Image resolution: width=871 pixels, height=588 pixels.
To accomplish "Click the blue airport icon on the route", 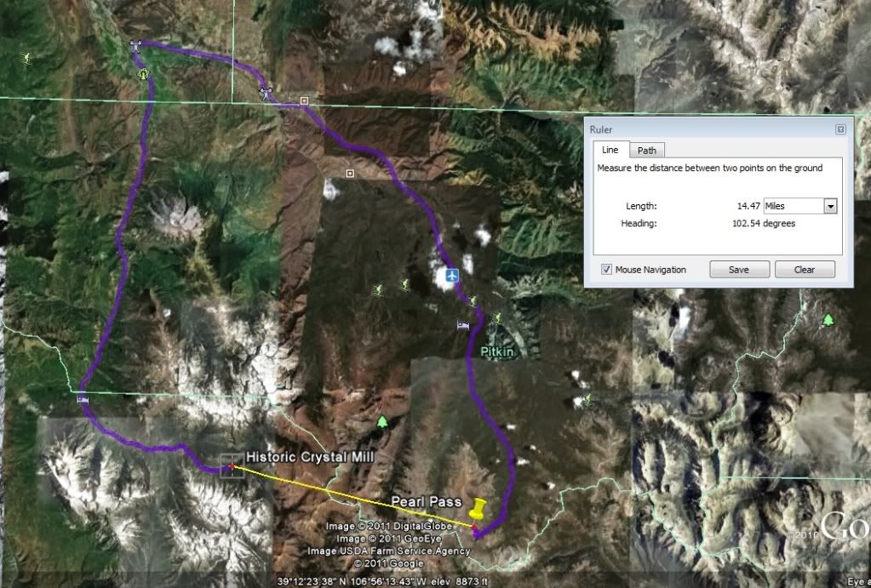I will coord(453,275).
